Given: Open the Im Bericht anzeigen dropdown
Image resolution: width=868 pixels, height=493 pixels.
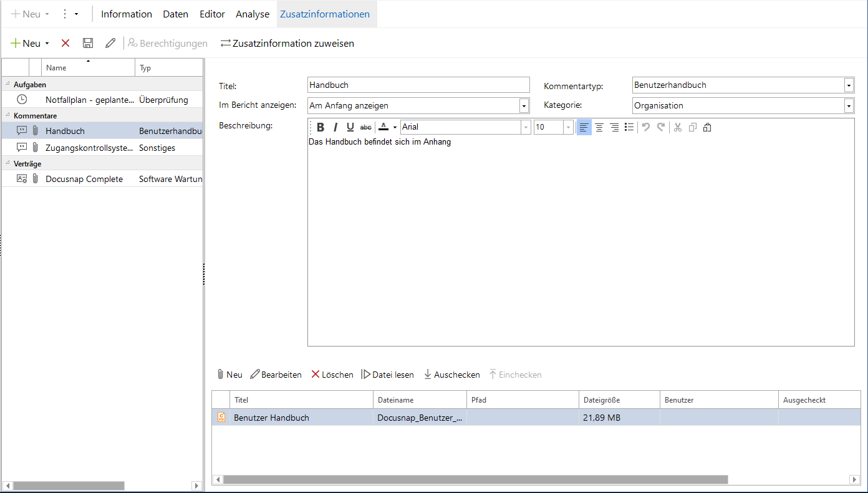Looking at the screenshot, I should pyautogui.click(x=524, y=106).
